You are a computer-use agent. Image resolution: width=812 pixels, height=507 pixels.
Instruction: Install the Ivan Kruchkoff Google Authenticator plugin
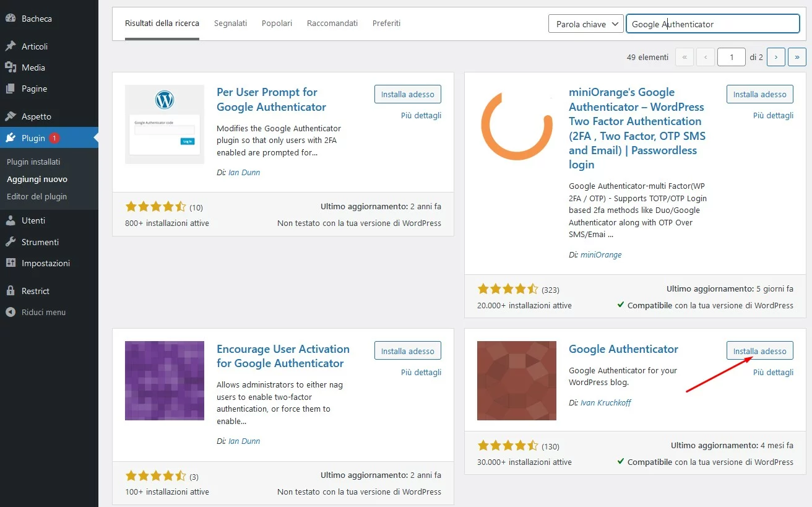pyautogui.click(x=759, y=351)
